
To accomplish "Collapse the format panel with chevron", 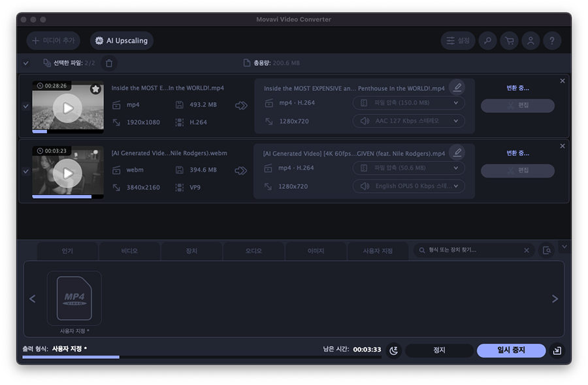I will click(564, 247).
